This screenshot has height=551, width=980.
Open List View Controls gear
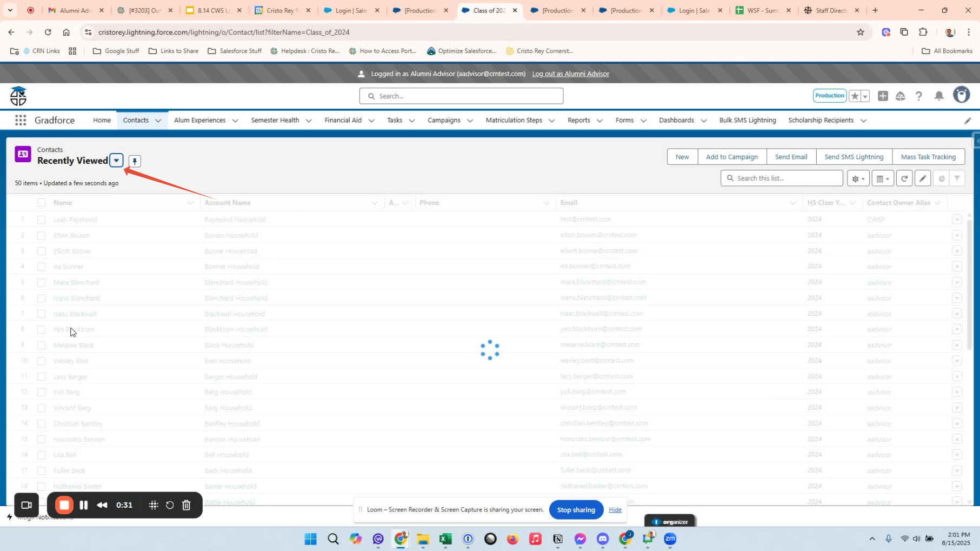pyautogui.click(x=858, y=178)
